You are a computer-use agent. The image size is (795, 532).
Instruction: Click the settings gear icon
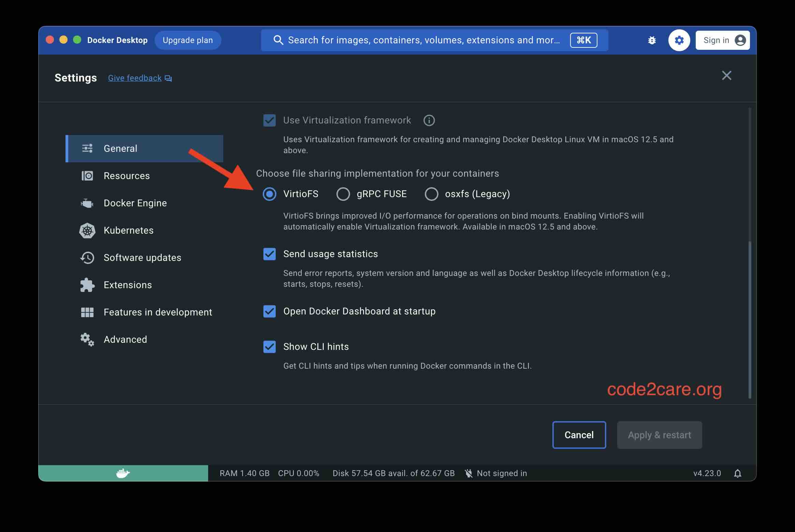tap(679, 40)
